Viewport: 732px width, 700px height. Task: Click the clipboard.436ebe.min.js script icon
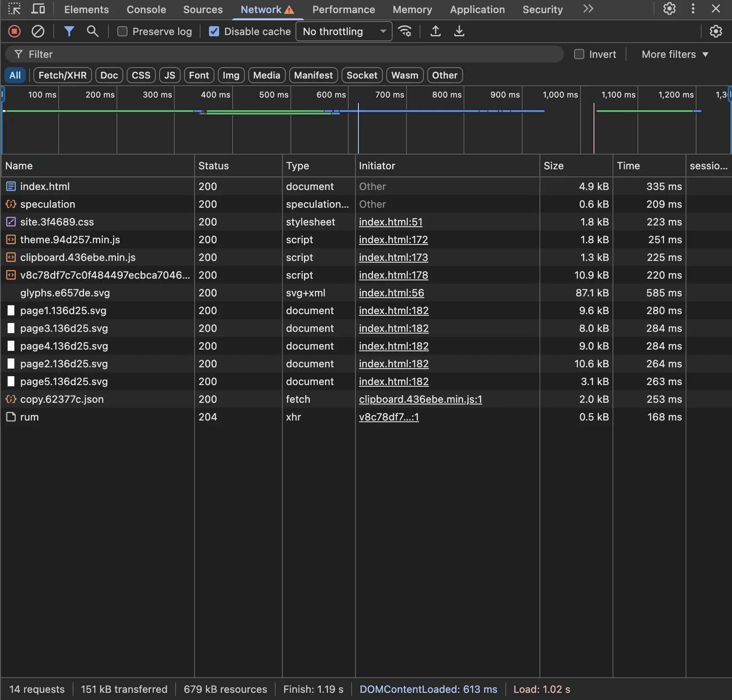pyautogui.click(x=11, y=257)
